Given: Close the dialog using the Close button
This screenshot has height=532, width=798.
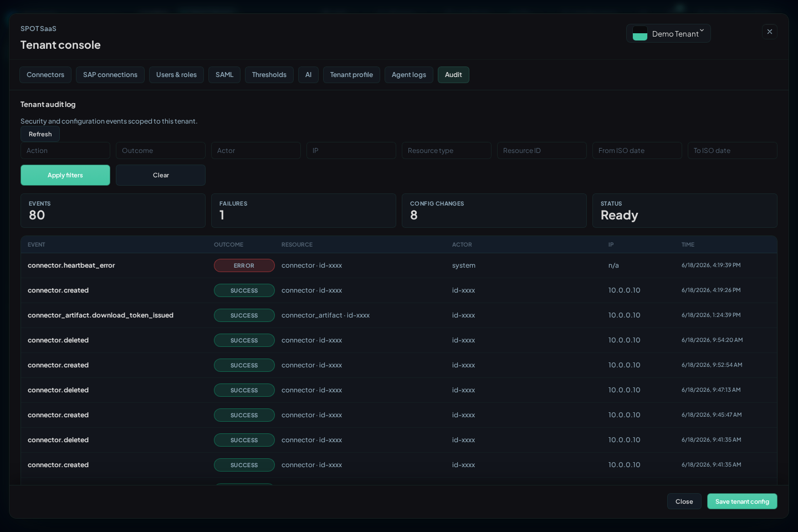Looking at the screenshot, I should (x=684, y=502).
